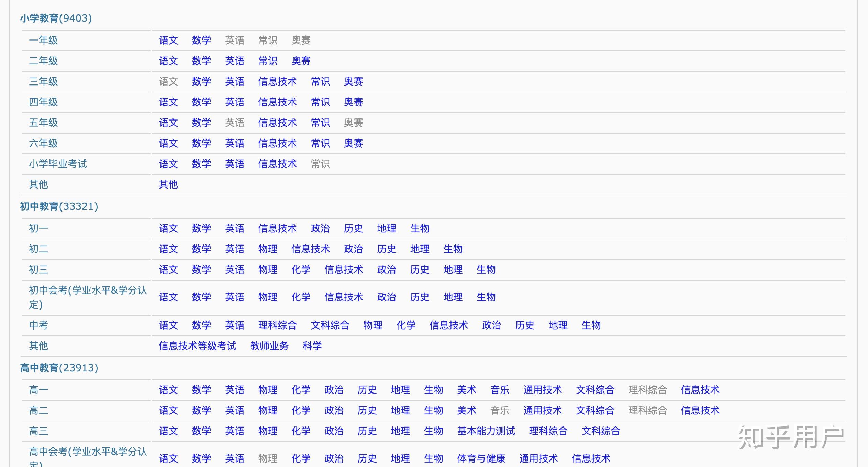Click 奥赛 in the 四年级 row
868x467 pixels.
354,102
